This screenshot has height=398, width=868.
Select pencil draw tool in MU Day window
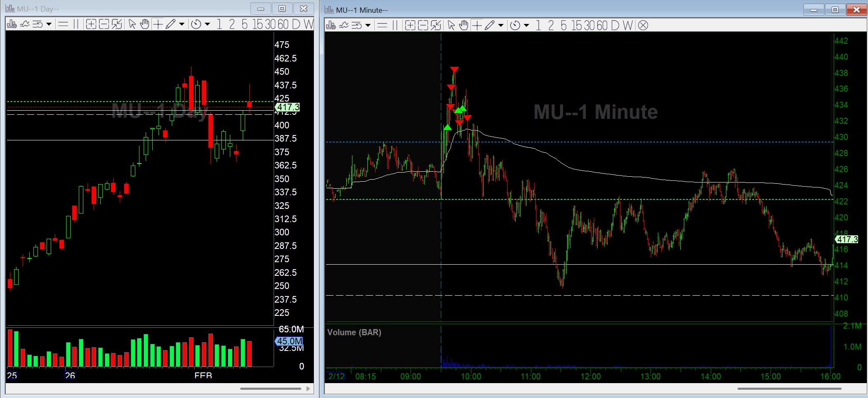pos(170,24)
